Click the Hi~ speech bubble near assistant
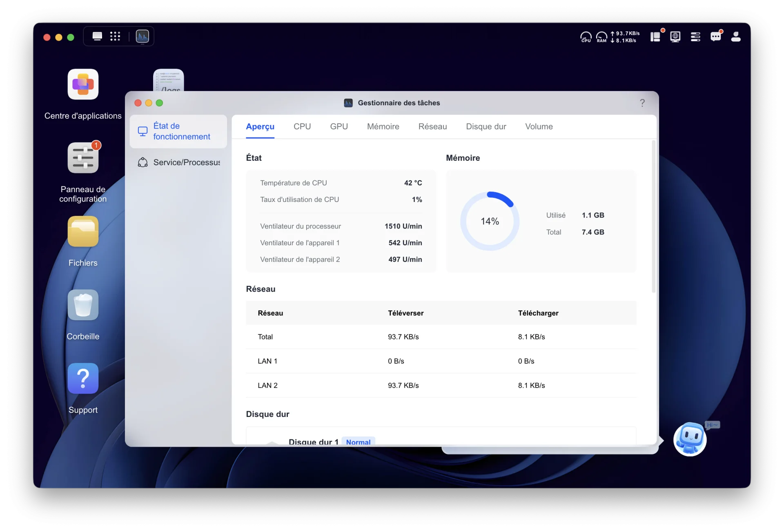This screenshot has width=784, height=532. pyautogui.click(x=713, y=425)
